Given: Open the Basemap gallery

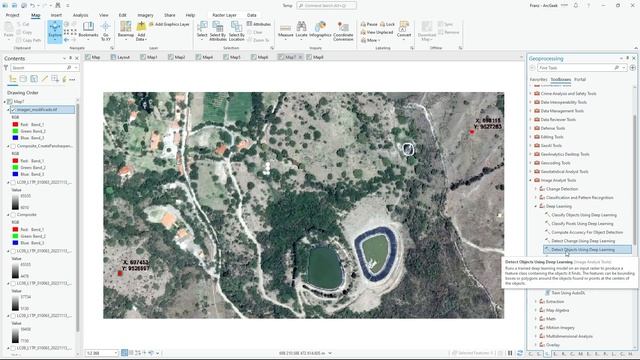Looking at the screenshot, I should tap(126, 31).
